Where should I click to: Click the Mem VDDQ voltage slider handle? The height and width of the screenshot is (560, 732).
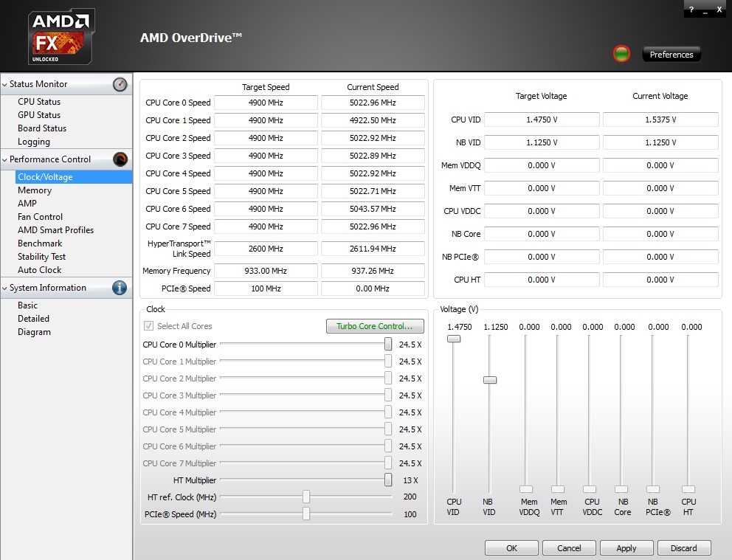click(526, 489)
